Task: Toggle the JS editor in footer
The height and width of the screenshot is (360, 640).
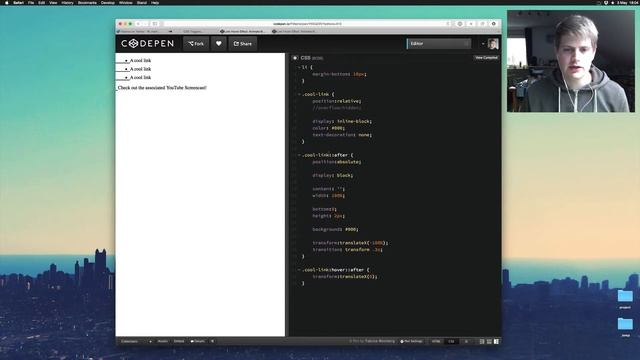Action: pos(466,341)
